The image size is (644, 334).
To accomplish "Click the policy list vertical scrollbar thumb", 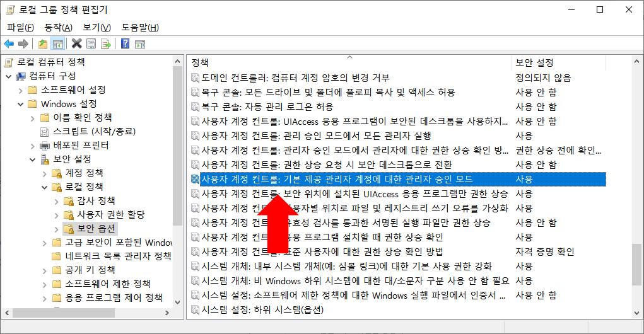I will pyautogui.click(x=636, y=265).
